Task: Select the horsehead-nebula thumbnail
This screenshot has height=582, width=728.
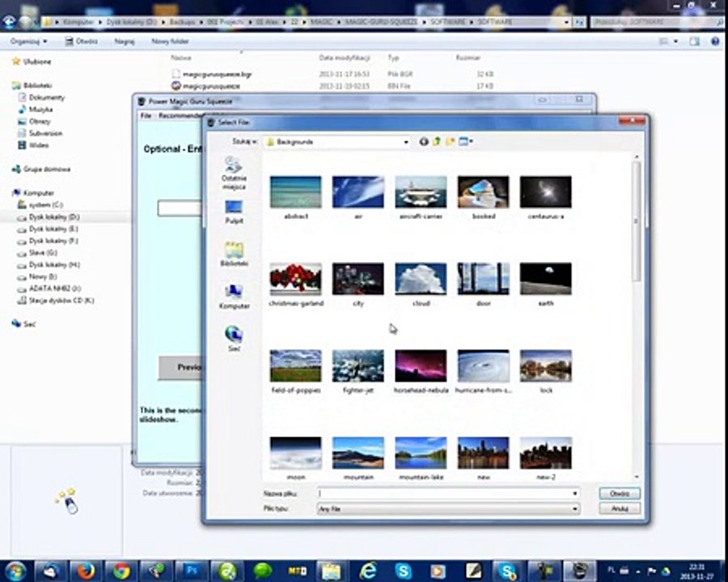Action: pyautogui.click(x=420, y=366)
